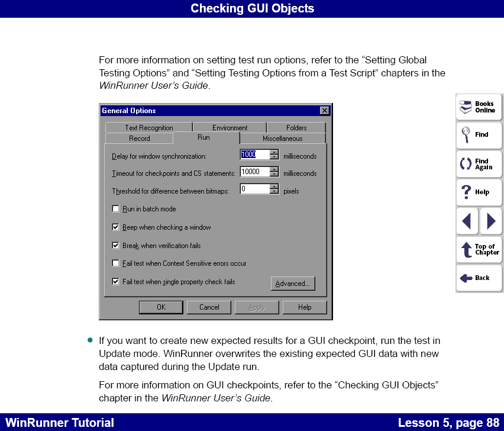The height and width of the screenshot is (431, 504).
Task: Open the Miscellaneous tab
Action: 282,137
